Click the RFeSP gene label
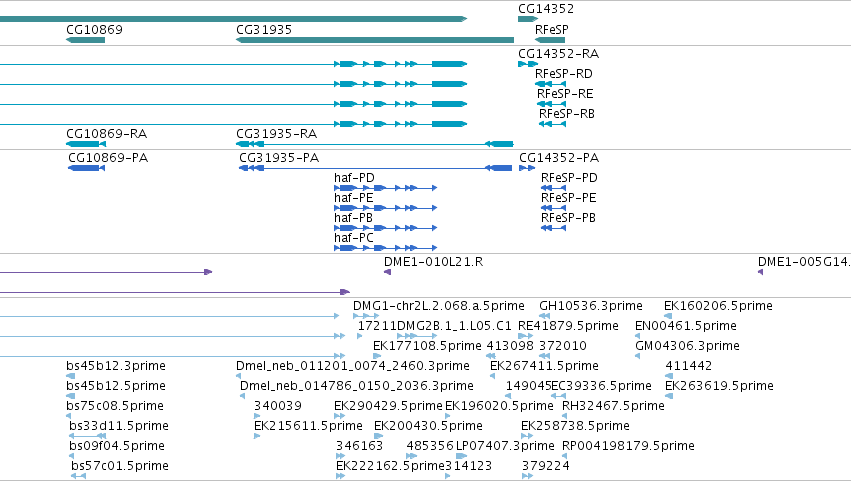851x481 pixels. coord(551,29)
